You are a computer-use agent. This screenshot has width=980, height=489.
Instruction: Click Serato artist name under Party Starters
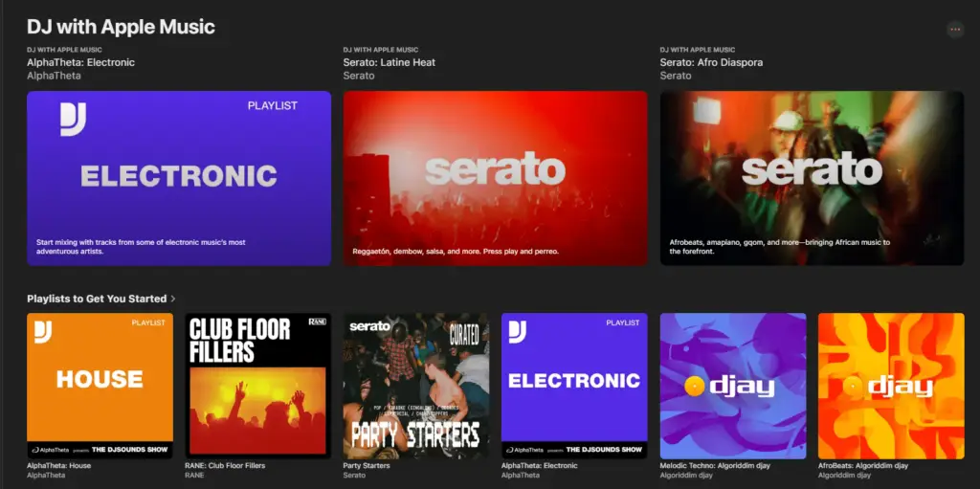click(x=353, y=476)
